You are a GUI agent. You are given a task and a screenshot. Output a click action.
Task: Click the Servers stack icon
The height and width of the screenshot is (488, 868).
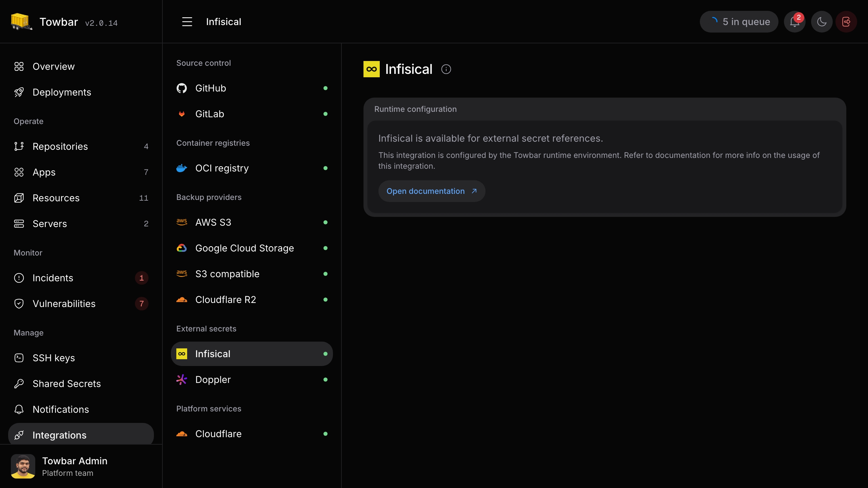click(x=19, y=224)
